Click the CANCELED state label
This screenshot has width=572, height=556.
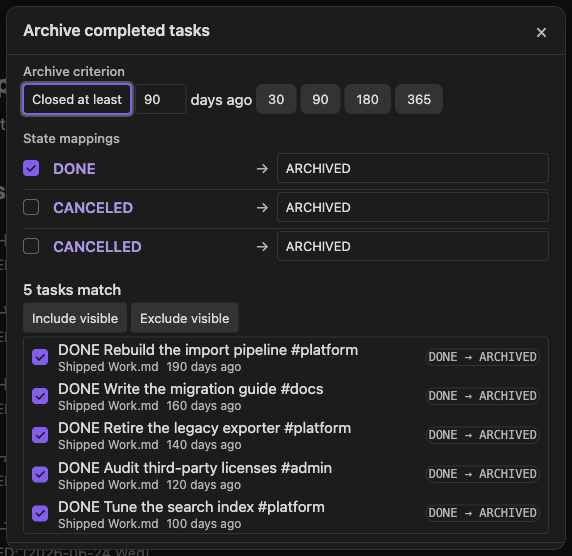pos(93,208)
